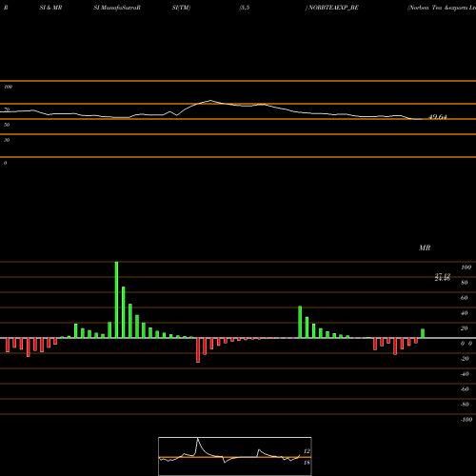
Task: Click the 'SI & MR' header label
Action: point(50,8)
